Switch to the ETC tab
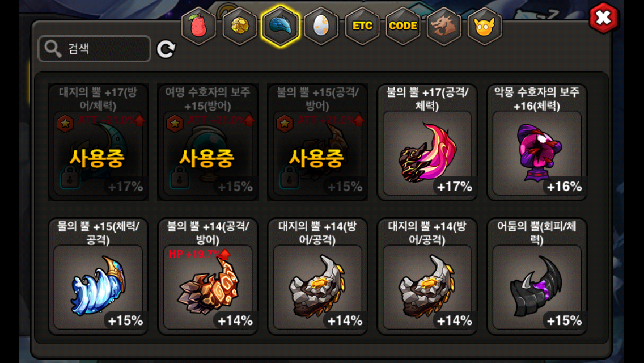Image resolution: width=644 pixels, height=363 pixels. (362, 26)
